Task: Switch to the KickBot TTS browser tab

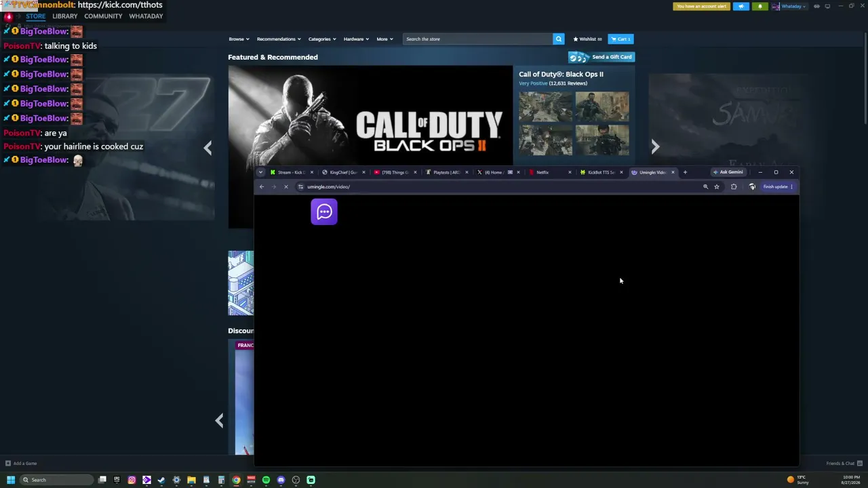Action: click(x=601, y=172)
